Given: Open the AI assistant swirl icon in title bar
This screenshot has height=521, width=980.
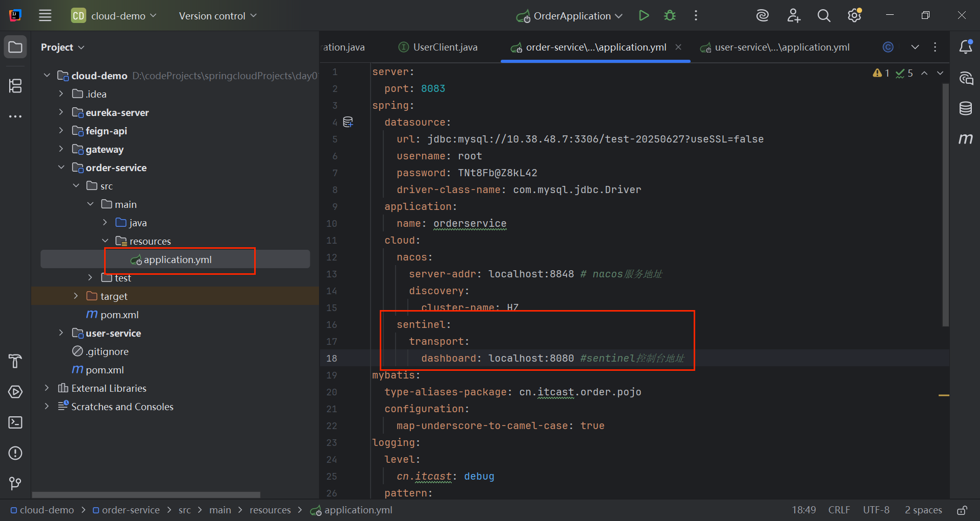Looking at the screenshot, I should [762, 15].
